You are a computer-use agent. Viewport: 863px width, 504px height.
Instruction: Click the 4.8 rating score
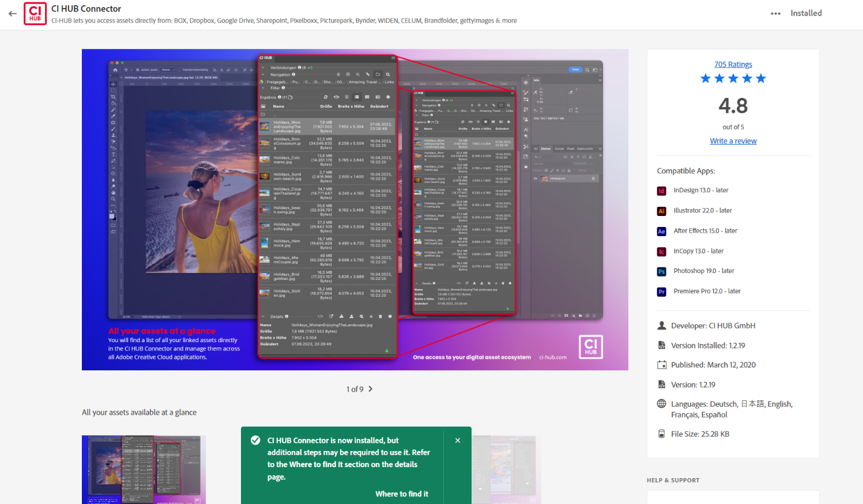733,106
